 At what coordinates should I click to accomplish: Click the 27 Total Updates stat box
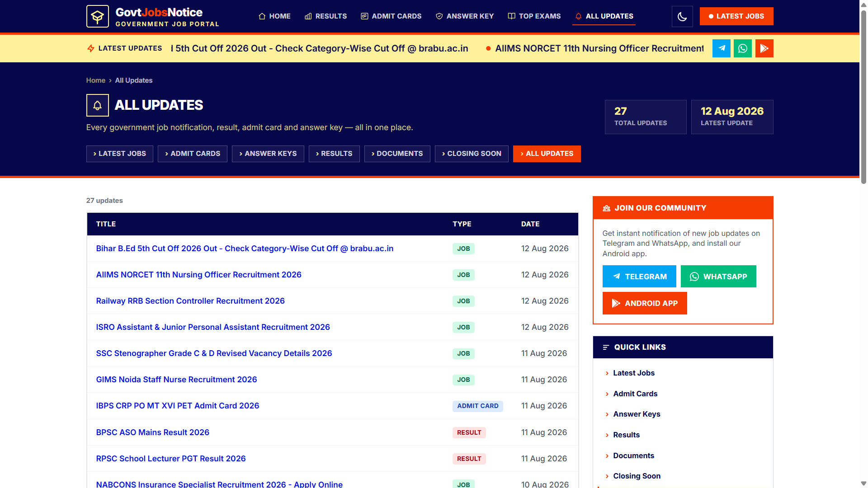(x=646, y=117)
